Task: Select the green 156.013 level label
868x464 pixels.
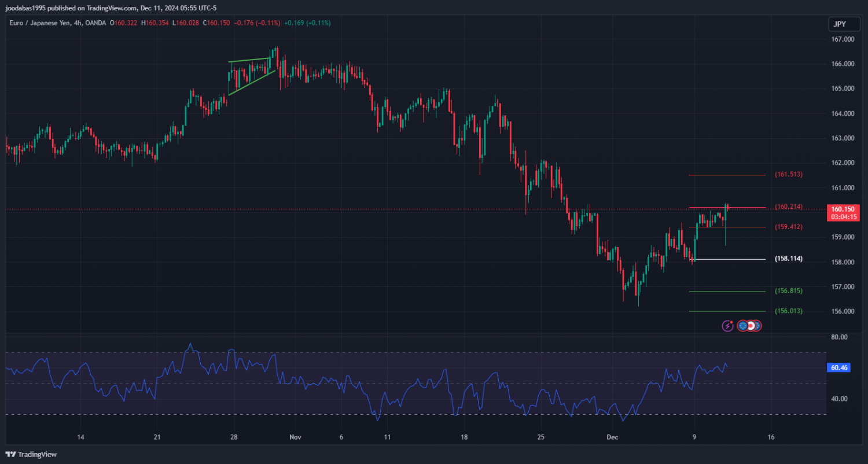Action: tap(788, 311)
